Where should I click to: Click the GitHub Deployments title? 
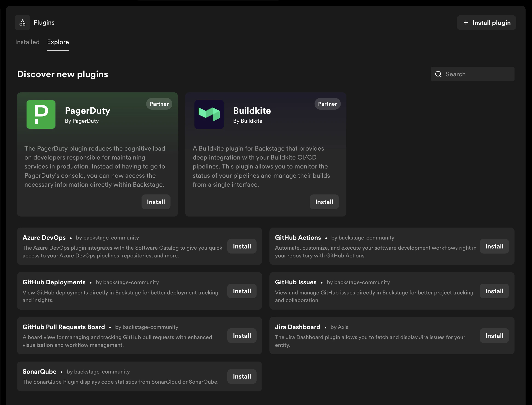pos(54,282)
